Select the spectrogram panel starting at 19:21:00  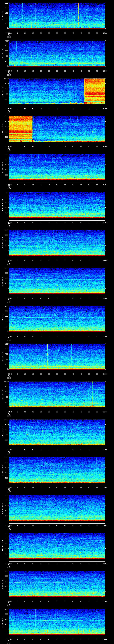(x=57, y=281)
